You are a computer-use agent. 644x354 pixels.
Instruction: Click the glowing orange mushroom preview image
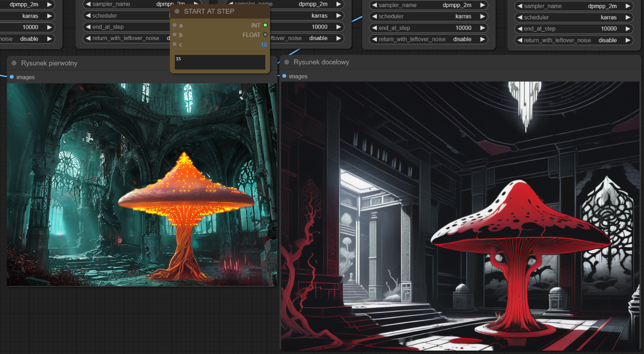point(142,185)
